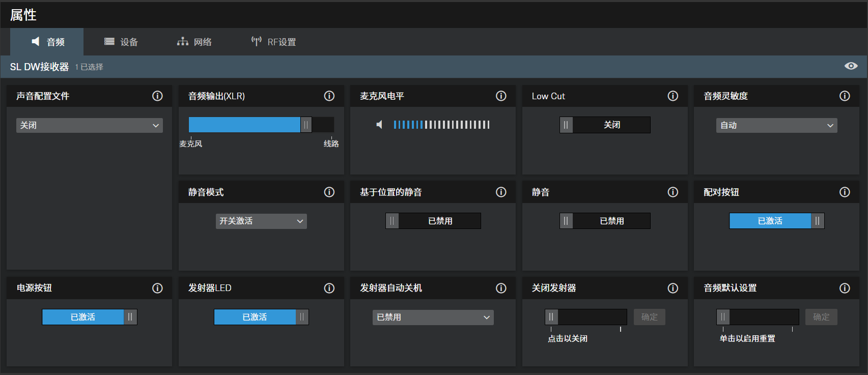Open info icon beside 音频输出(XLR)

pos(329,96)
